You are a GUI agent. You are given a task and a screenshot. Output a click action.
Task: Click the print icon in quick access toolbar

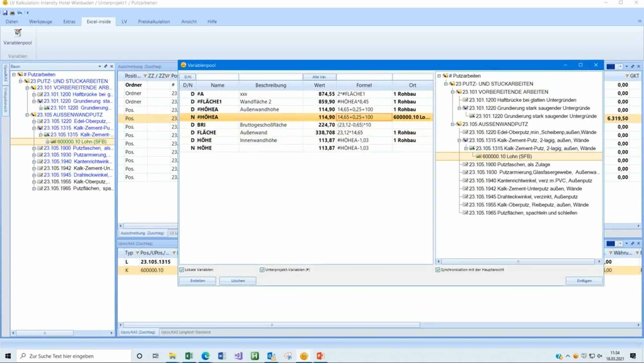click(13, 12)
